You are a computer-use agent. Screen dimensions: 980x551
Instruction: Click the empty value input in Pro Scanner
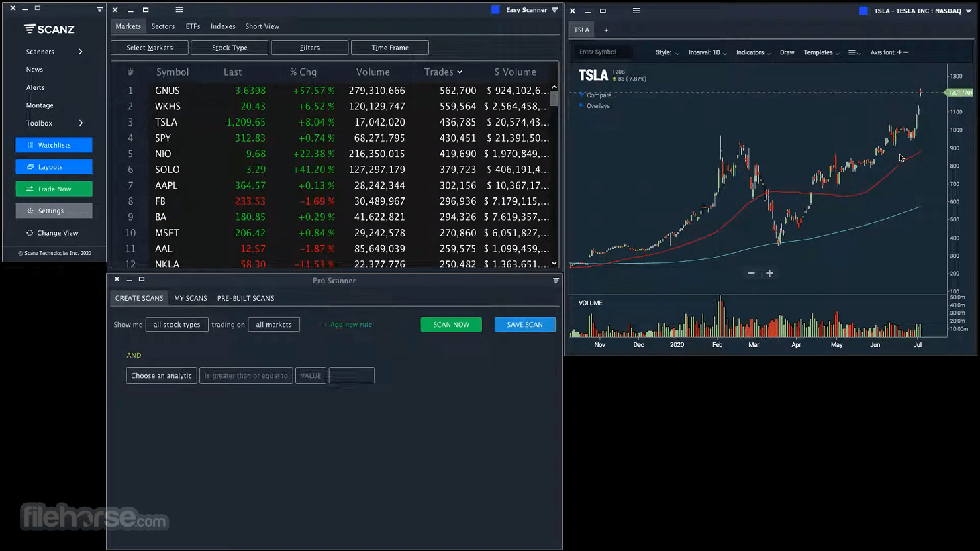click(x=351, y=376)
